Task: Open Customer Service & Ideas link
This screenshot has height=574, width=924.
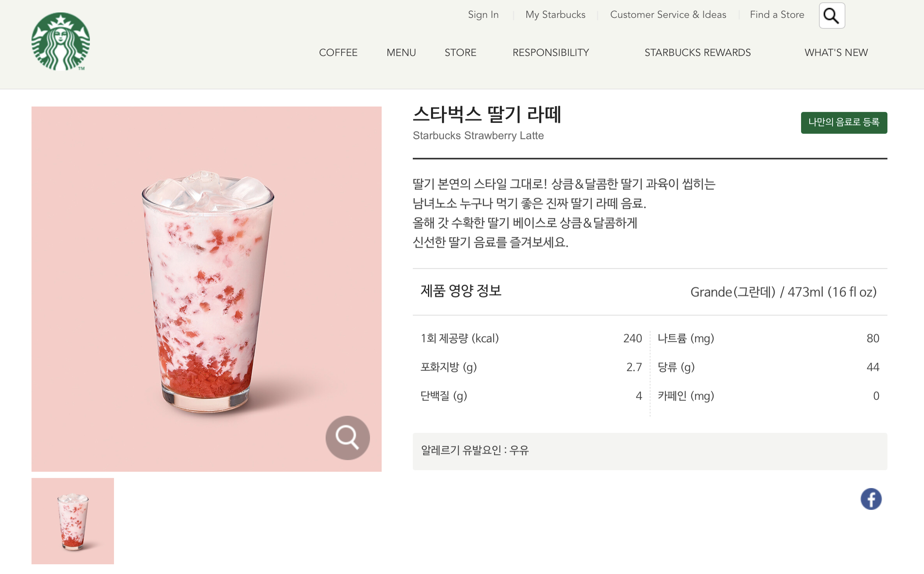Action: click(668, 15)
